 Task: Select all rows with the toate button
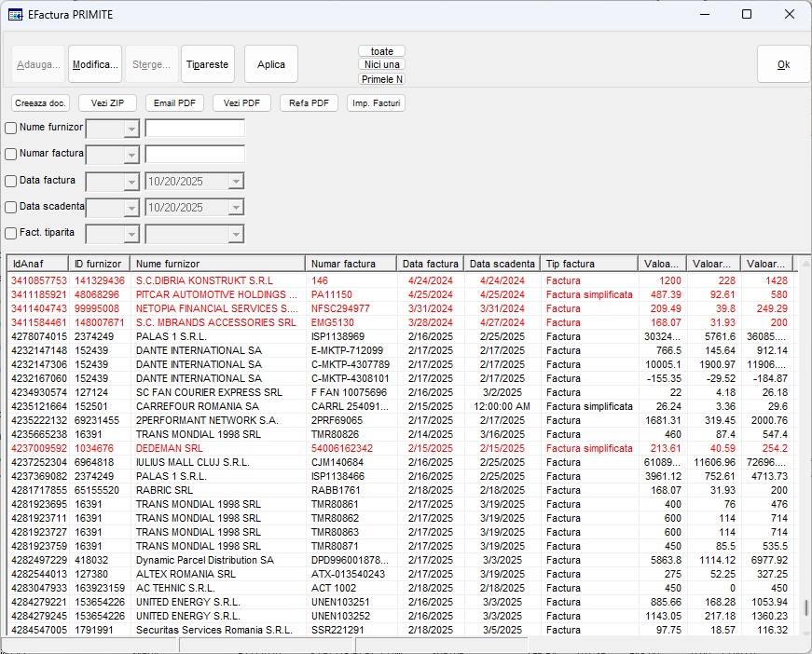click(x=381, y=51)
